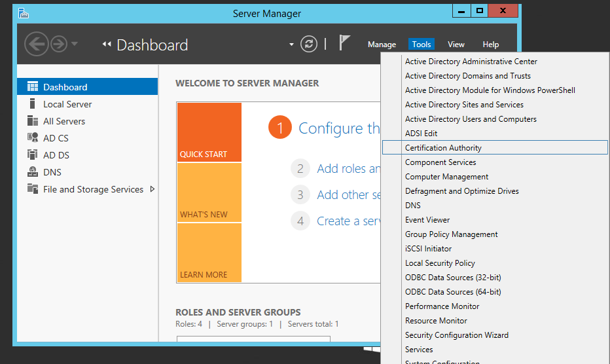Click the double-arrow breadcrumb before Dashboard
This screenshot has width=610, height=364.
tap(107, 45)
